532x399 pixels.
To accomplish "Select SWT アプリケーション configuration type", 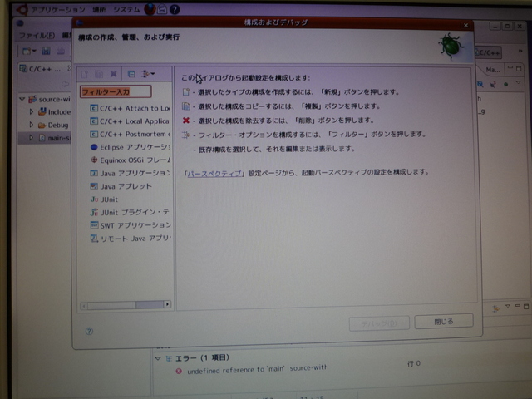I will [x=131, y=225].
